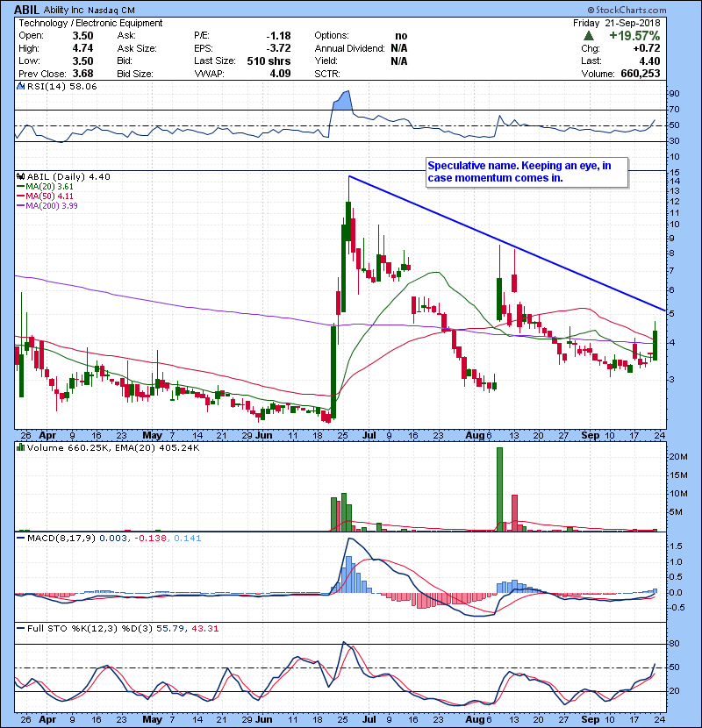Click the header Volume value 660,253
This screenshot has height=728, width=702.
tap(641, 74)
